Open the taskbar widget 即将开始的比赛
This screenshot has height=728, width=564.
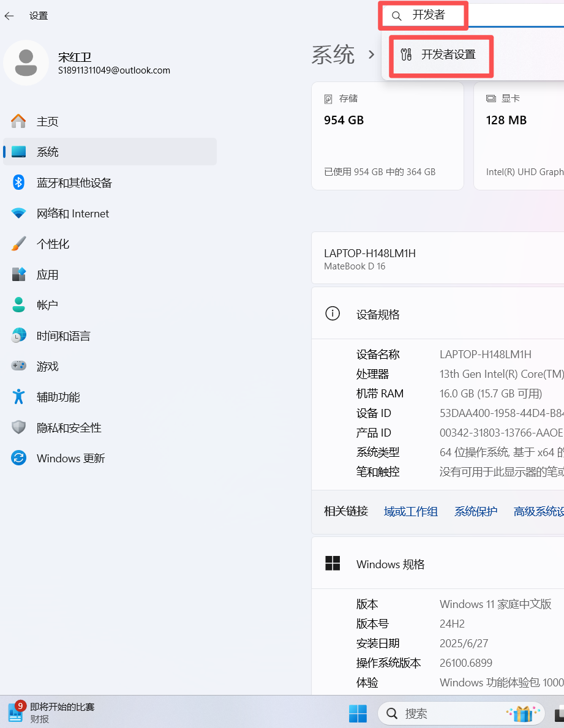[51, 712]
